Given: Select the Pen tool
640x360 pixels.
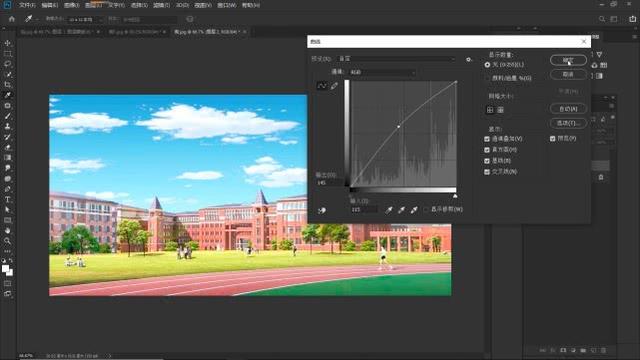Looking at the screenshot, I should click(7, 189).
